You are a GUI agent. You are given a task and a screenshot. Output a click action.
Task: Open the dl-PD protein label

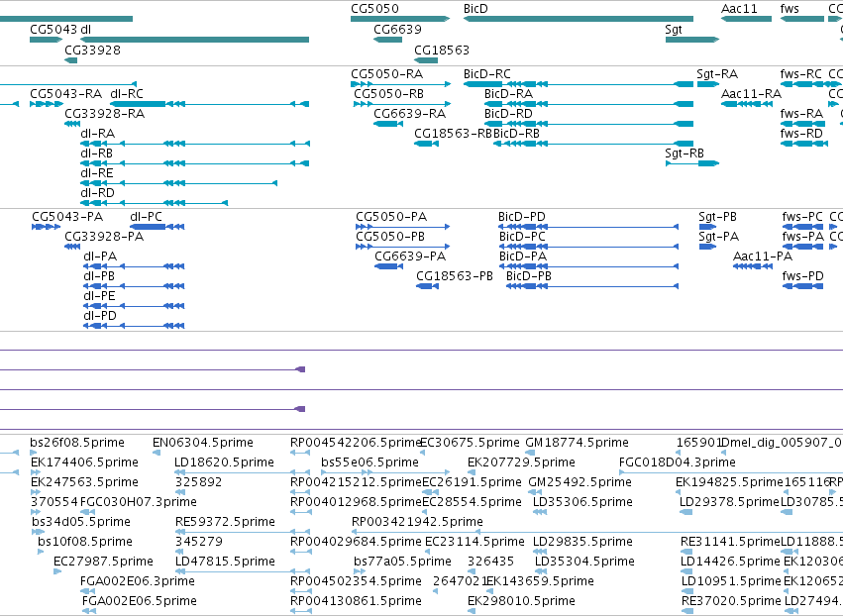99,316
